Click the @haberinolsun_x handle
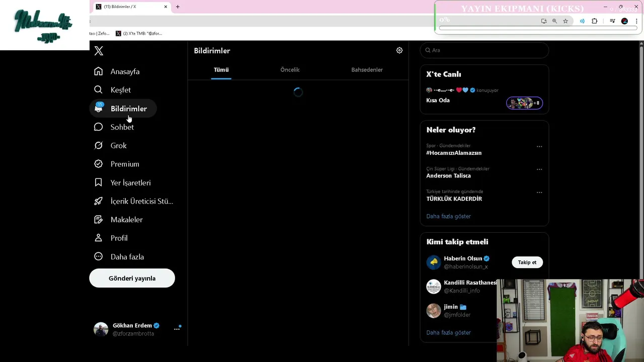This screenshot has height=362, width=644. pos(465,266)
